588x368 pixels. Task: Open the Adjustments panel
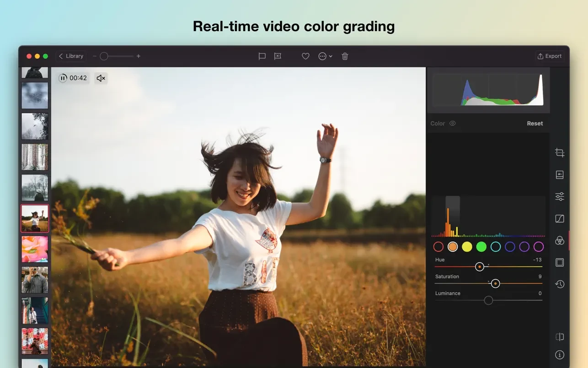(559, 196)
